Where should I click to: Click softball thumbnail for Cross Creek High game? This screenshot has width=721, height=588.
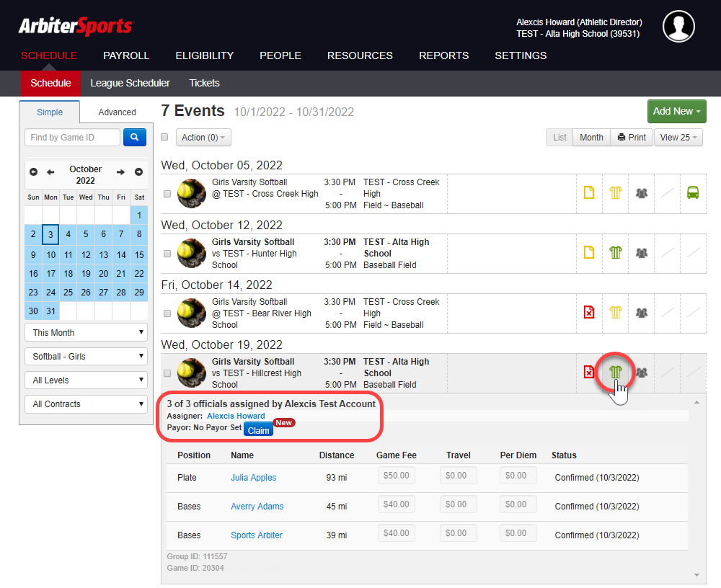point(192,194)
